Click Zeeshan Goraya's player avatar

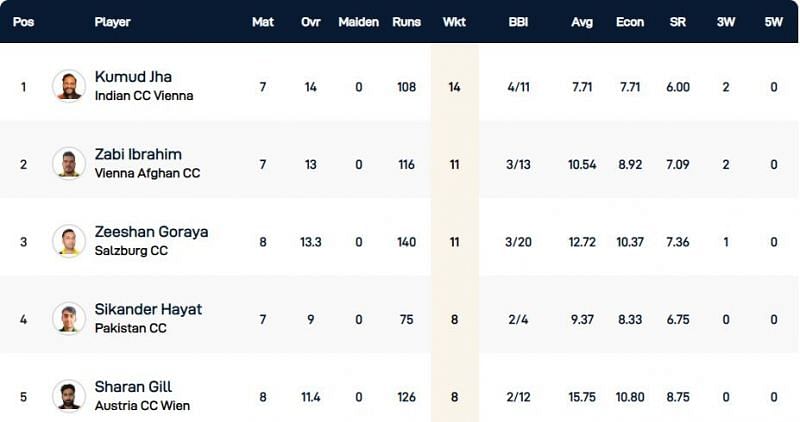coord(69,241)
